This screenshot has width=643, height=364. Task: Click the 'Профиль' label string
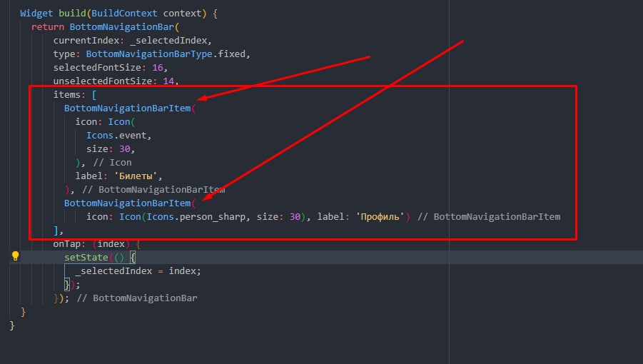pyautogui.click(x=380, y=216)
